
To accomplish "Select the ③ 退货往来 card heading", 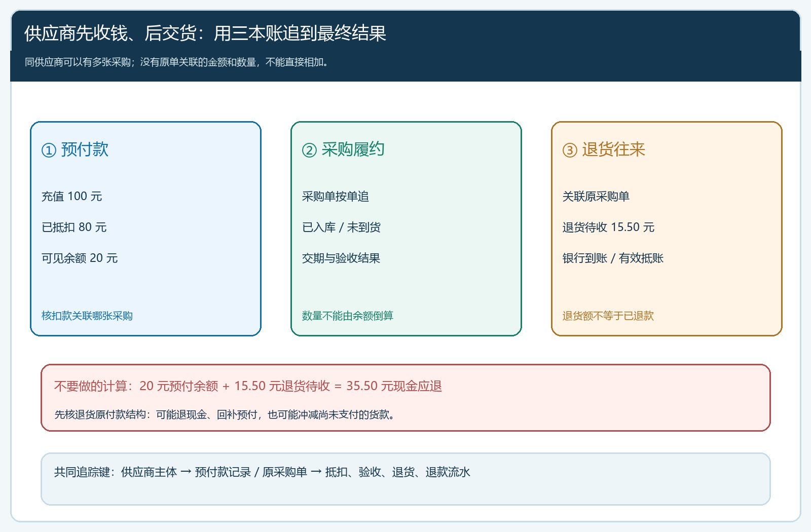I will tap(604, 149).
